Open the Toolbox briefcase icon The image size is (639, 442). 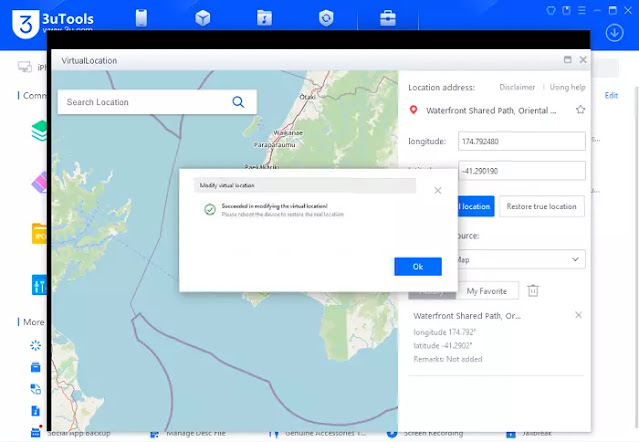point(388,18)
